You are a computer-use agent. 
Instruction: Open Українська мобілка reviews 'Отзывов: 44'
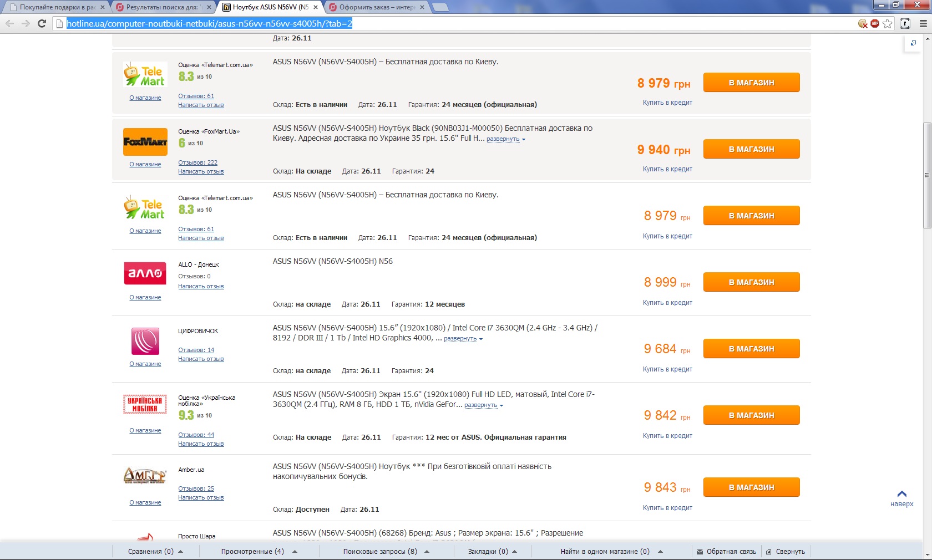click(x=196, y=435)
